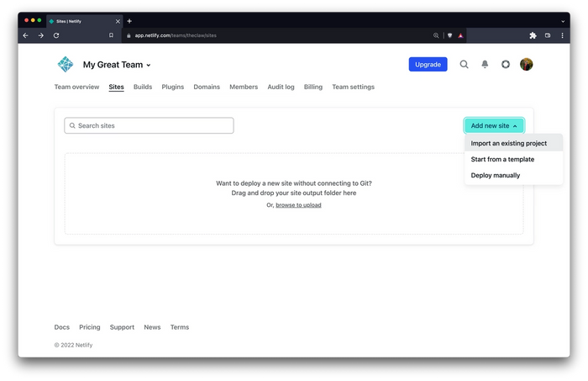Open the Support footer link
The height and width of the screenshot is (381, 588).
(x=122, y=327)
